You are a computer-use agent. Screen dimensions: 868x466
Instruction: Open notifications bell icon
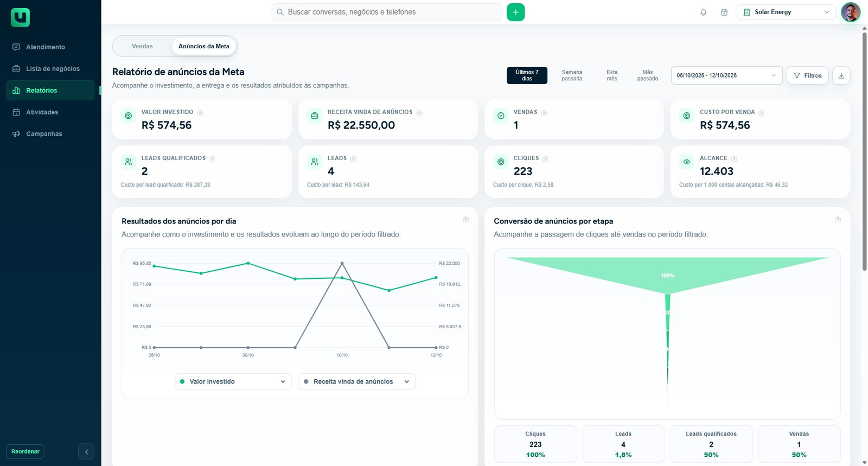pyautogui.click(x=703, y=12)
